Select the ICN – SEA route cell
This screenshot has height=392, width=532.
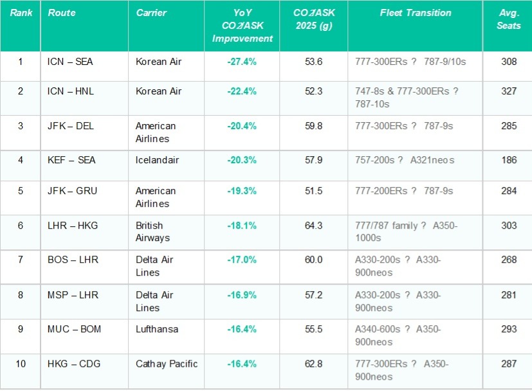coord(71,62)
